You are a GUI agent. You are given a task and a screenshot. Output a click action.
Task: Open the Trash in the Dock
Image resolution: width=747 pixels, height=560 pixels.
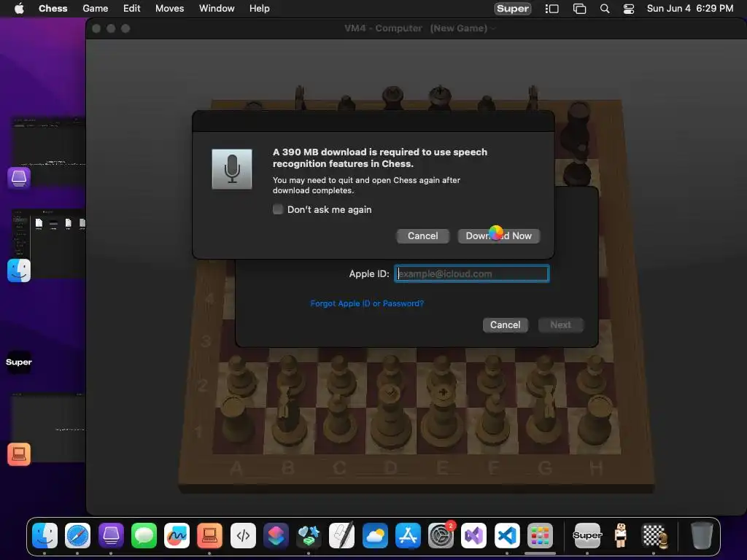[x=702, y=535]
